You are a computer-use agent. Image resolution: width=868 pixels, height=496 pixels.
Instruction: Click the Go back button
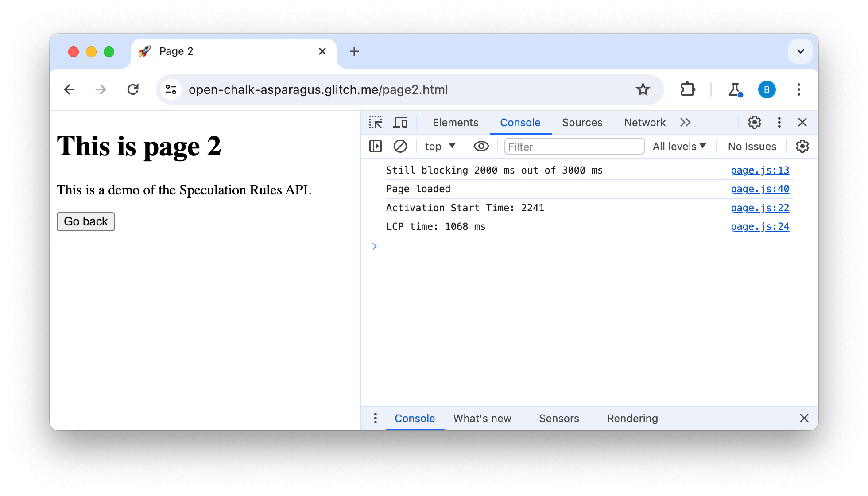coord(85,222)
